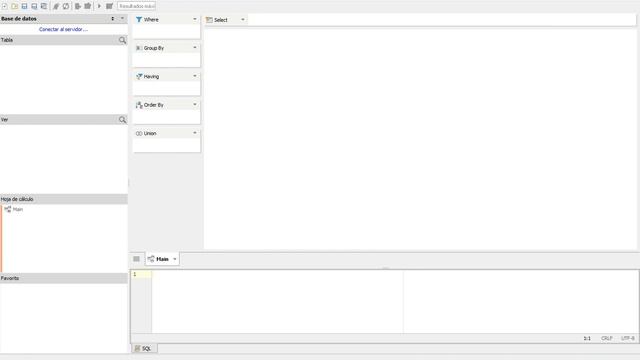Open the Having block dropdown arrow
The height and width of the screenshot is (360, 640).
tap(195, 76)
